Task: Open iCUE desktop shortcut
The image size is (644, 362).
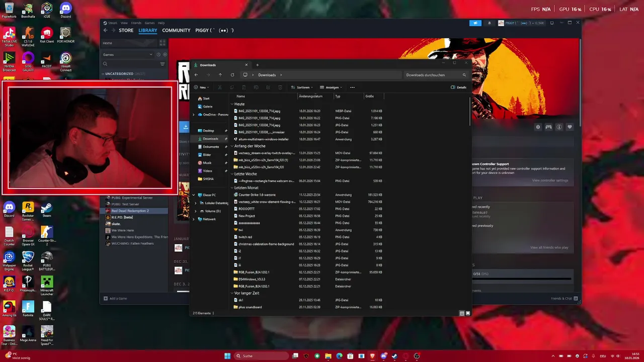Action: coord(47,11)
